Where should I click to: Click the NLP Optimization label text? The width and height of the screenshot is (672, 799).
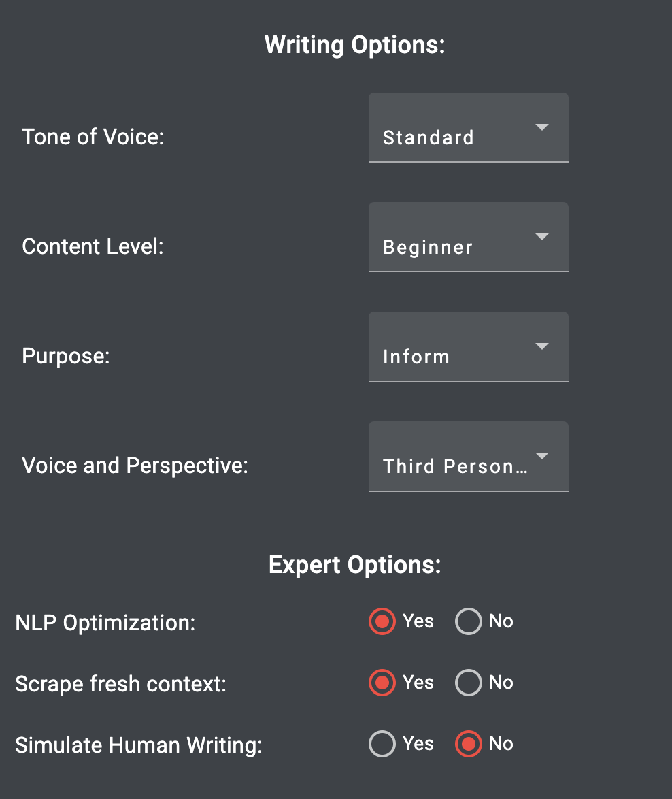pos(105,623)
